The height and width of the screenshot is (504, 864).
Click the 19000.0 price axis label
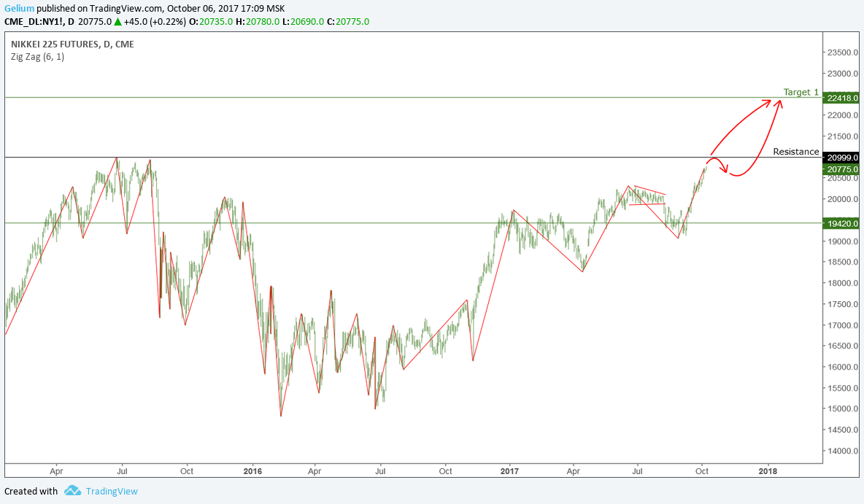coord(843,241)
